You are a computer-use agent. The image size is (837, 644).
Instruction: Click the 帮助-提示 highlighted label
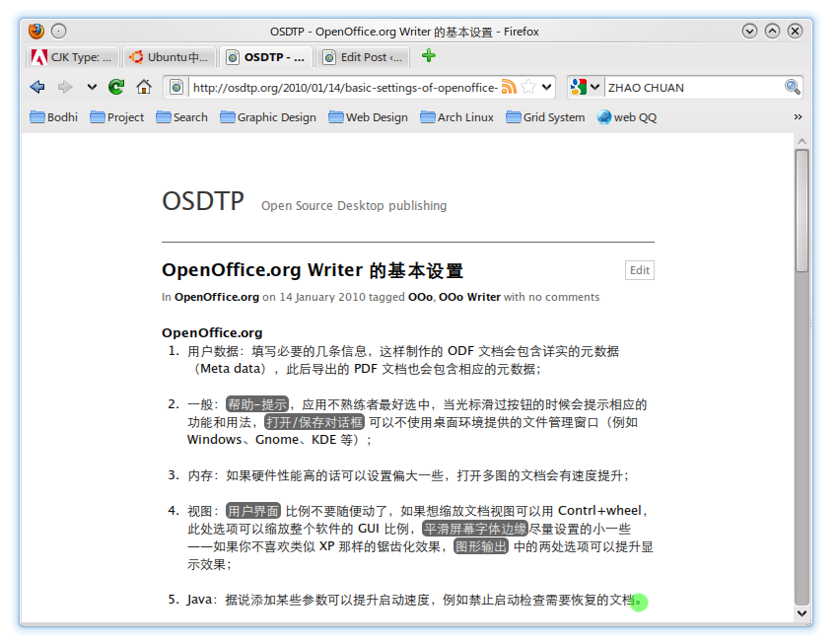pyautogui.click(x=257, y=404)
